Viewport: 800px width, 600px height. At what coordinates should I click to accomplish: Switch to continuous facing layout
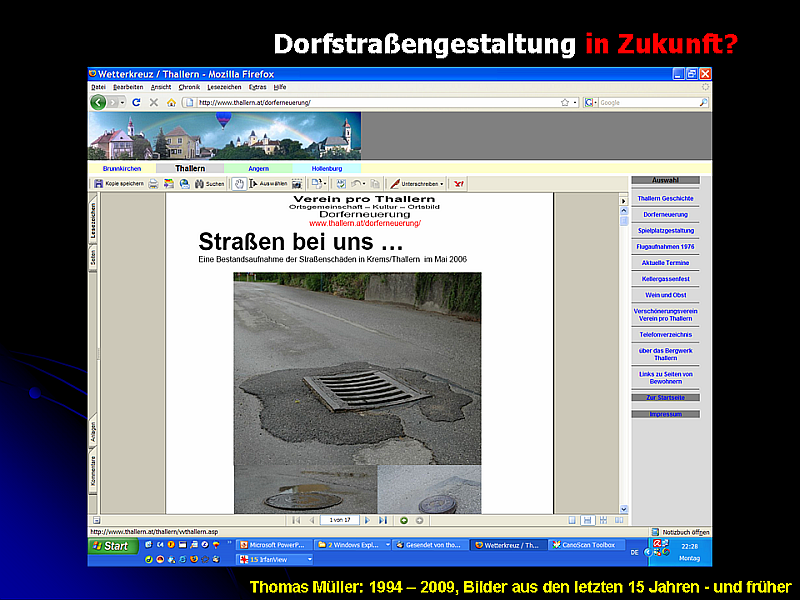[604, 520]
